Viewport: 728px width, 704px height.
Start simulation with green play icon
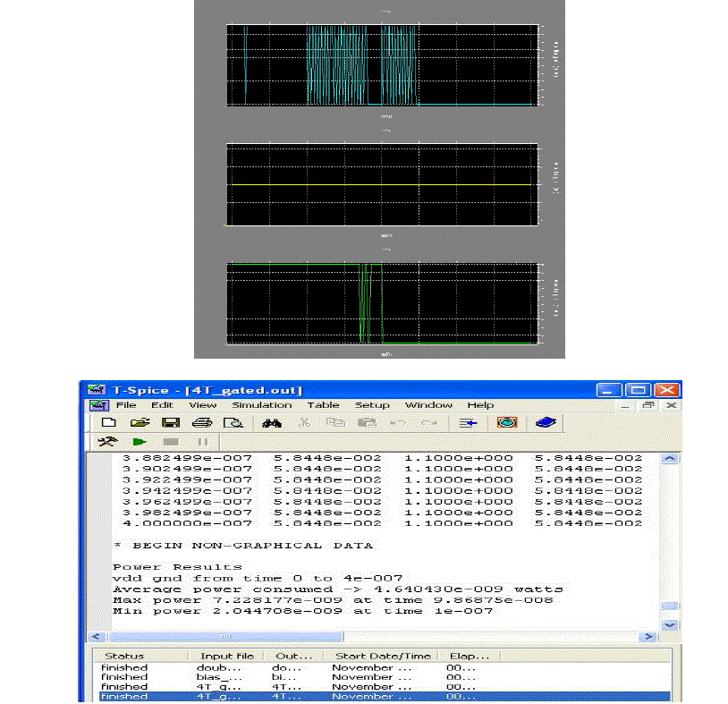tap(139, 442)
